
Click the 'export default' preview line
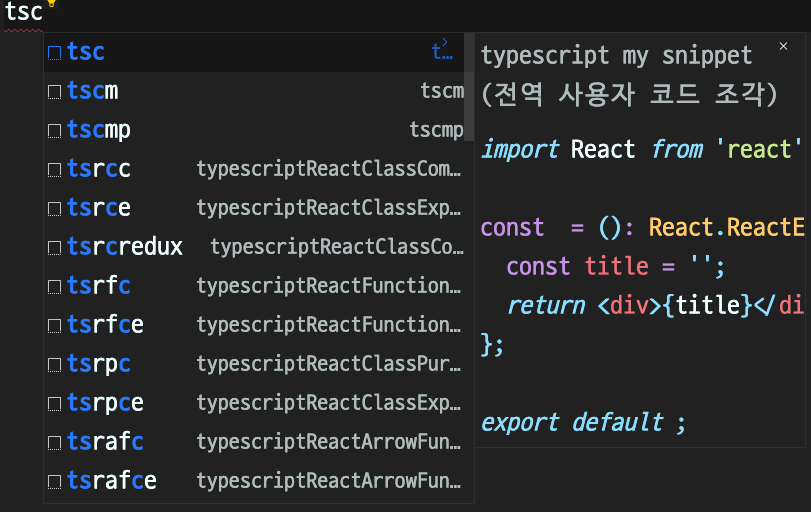click(583, 423)
